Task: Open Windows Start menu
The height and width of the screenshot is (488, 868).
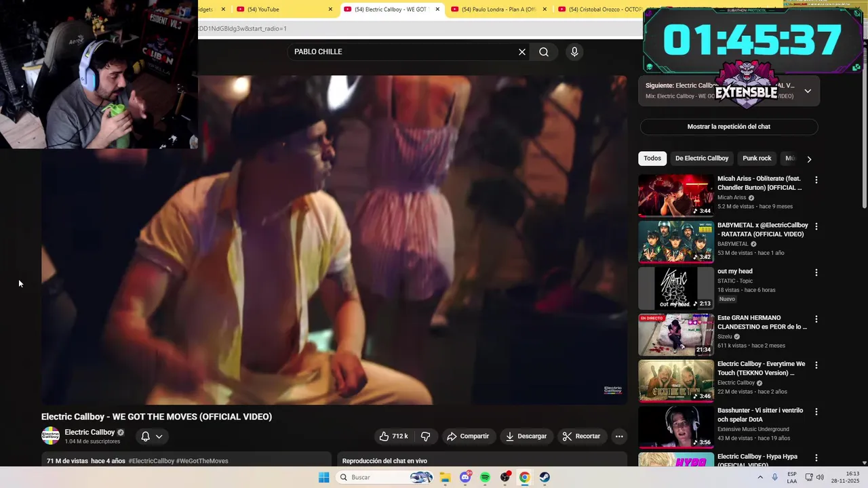Action: 324,477
